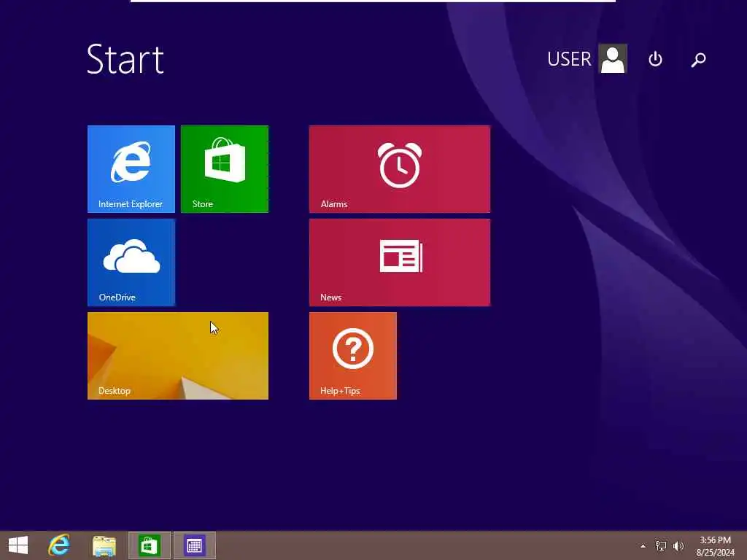The height and width of the screenshot is (560, 747).
Task: Open search with magnifier icon
Action: pyautogui.click(x=698, y=60)
